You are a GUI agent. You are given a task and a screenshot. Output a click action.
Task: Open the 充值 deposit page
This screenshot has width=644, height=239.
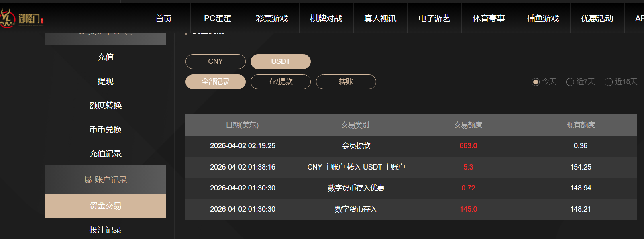pos(106,57)
